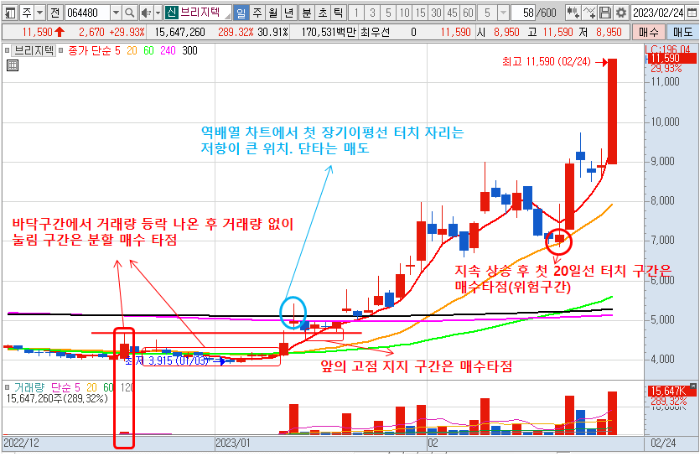
Task: Click the green 신 badge icon
Action: pyautogui.click(x=171, y=12)
